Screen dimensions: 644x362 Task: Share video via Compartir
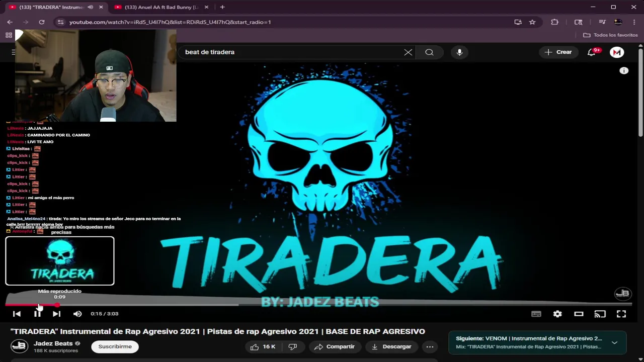click(335, 346)
